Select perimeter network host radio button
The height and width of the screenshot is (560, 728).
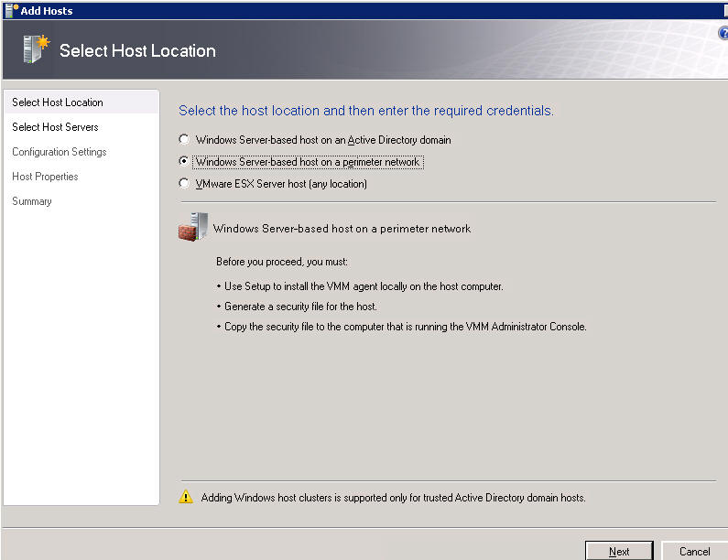184,161
